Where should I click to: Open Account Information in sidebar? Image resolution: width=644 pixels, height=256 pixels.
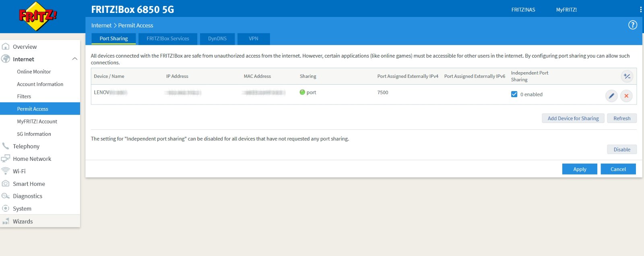click(x=40, y=84)
